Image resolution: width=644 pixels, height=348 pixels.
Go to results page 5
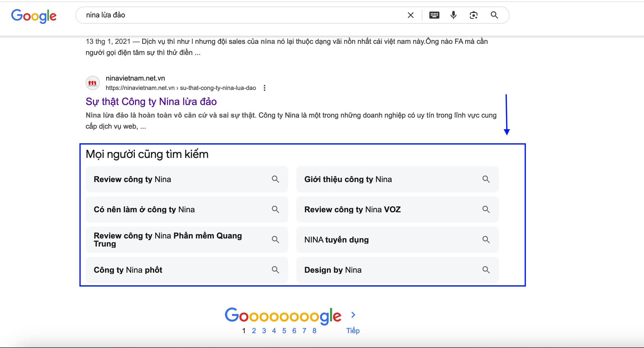click(x=284, y=331)
